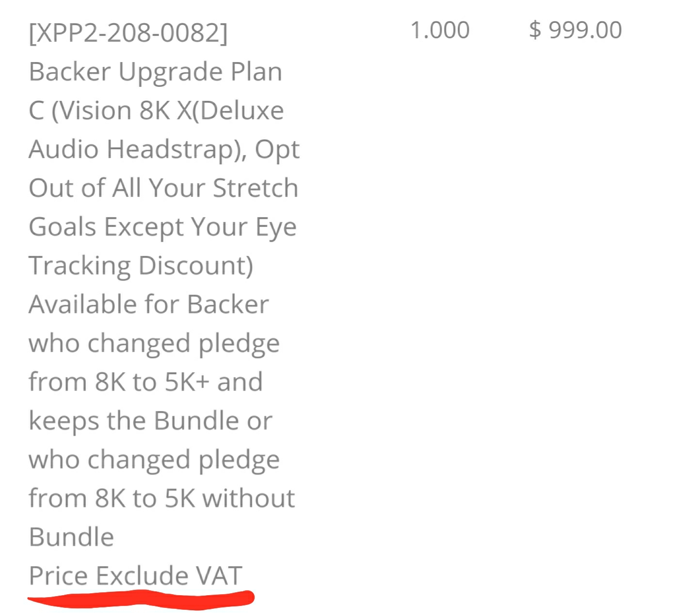Select the quantity value 1.000
The image size is (673, 616).
click(x=440, y=30)
